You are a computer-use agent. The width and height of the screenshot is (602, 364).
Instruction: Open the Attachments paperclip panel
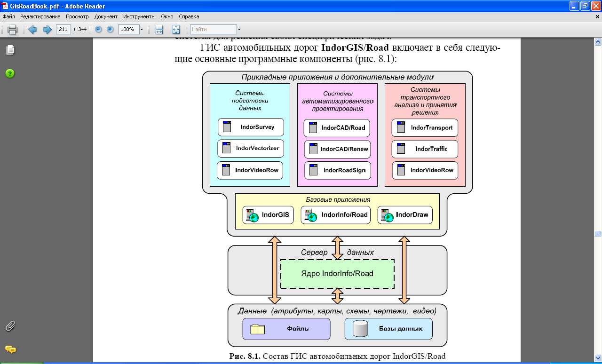click(10, 326)
